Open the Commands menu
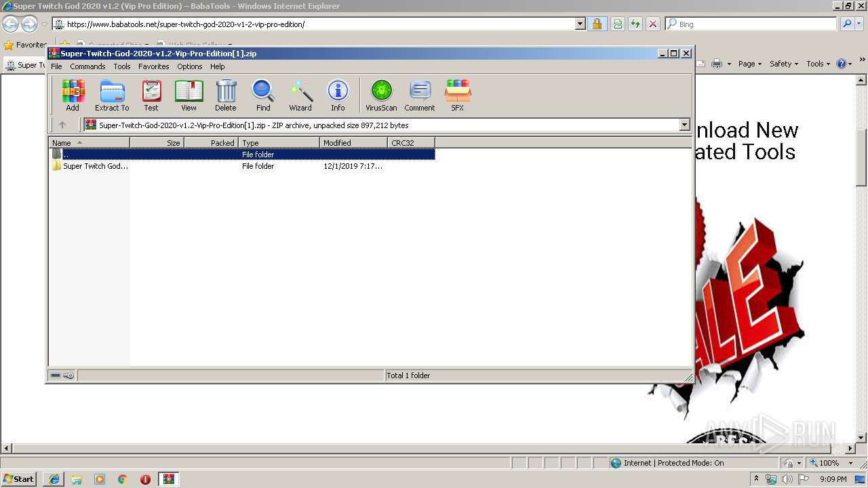Screen dimensions: 868x488 pyautogui.click(x=87, y=66)
